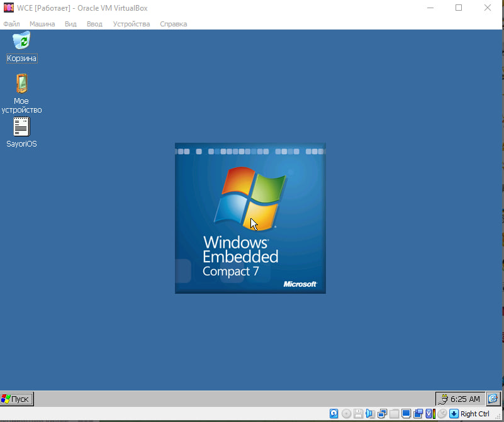Select the Мое устройство desktop icon
The width and height of the screenshot is (504, 422).
click(x=21, y=94)
